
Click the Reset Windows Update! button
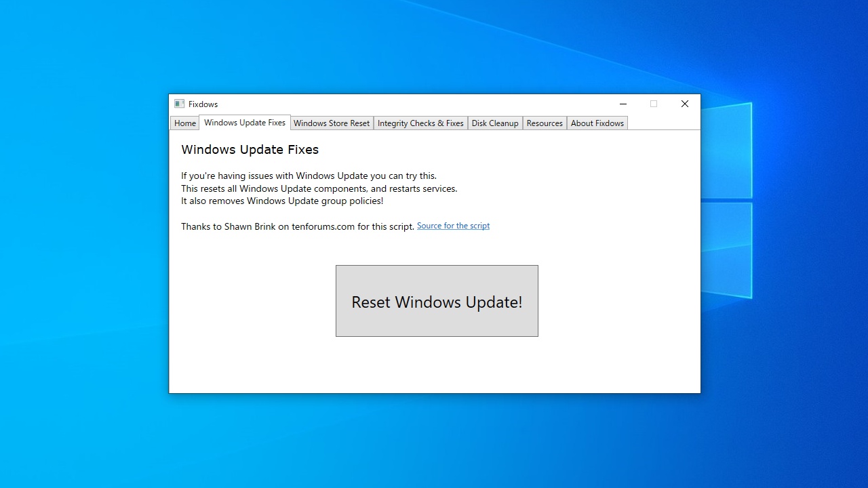(437, 301)
